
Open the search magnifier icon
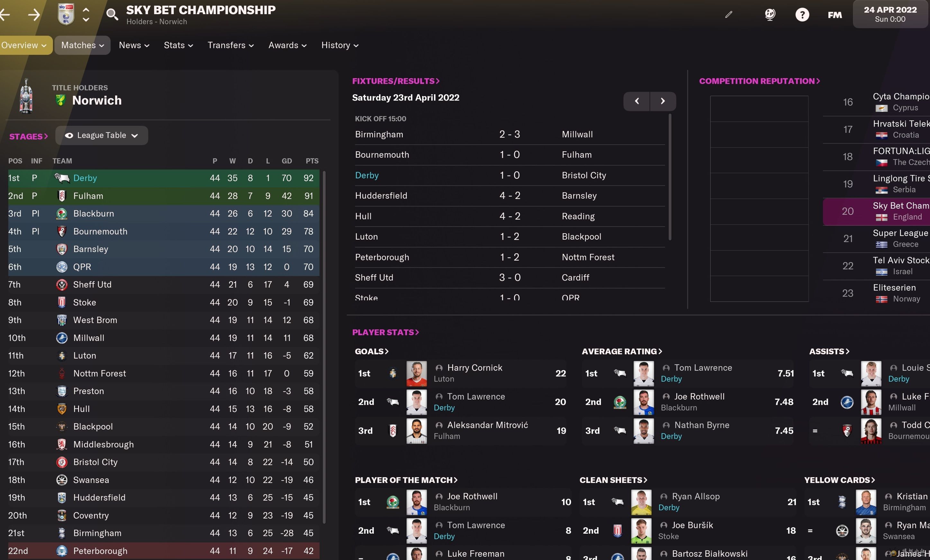point(112,15)
